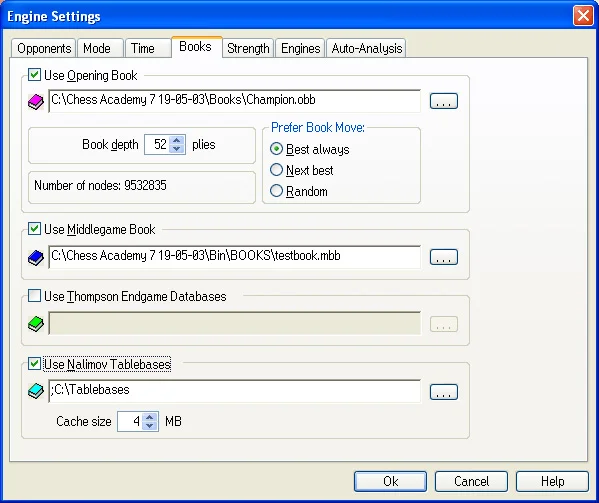Choose Random book move preference

276,191
